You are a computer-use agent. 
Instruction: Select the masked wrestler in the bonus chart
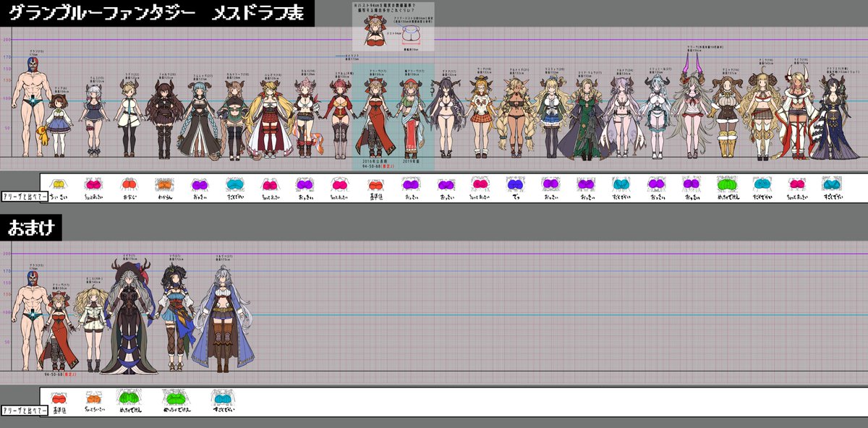click(30, 320)
